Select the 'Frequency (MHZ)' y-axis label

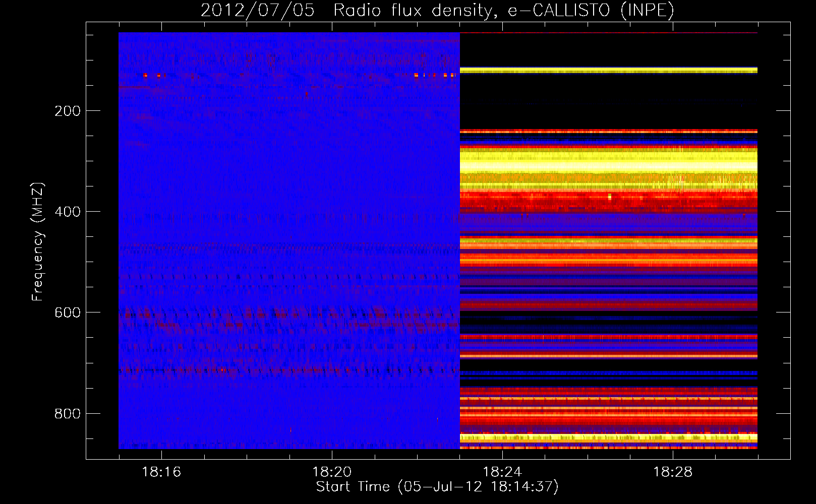[x=38, y=242]
